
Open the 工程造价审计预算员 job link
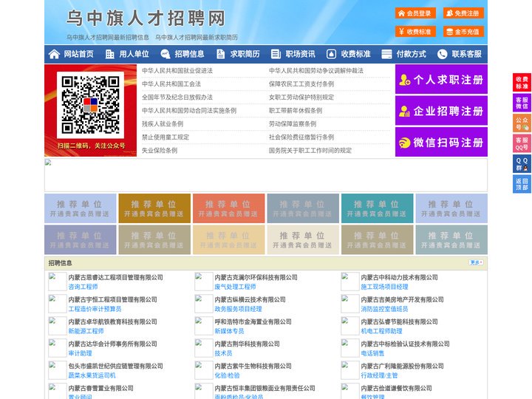(95, 309)
